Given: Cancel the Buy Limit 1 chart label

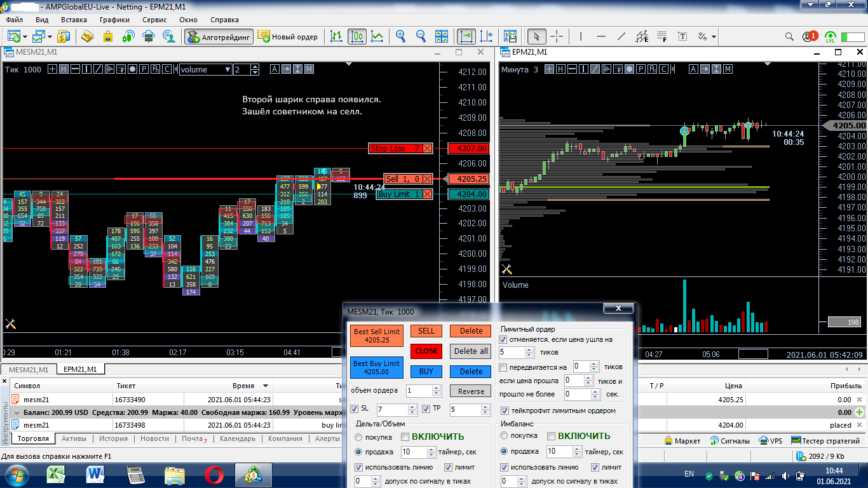Looking at the screenshot, I should pos(427,194).
